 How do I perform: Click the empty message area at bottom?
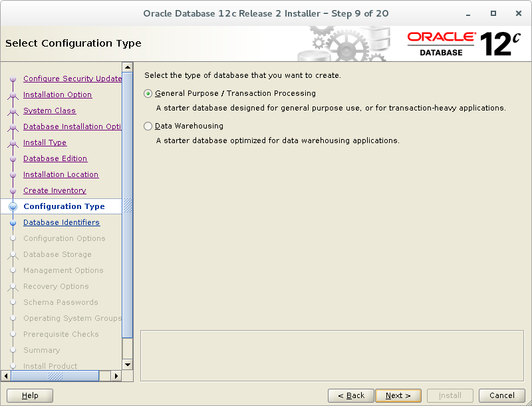(x=332, y=356)
